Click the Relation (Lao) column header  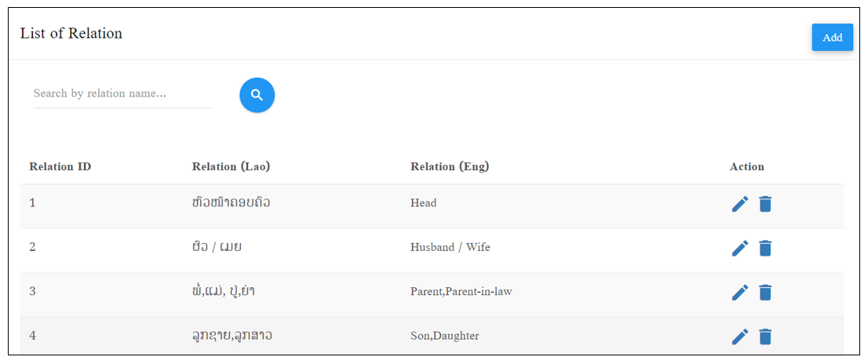point(231,166)
